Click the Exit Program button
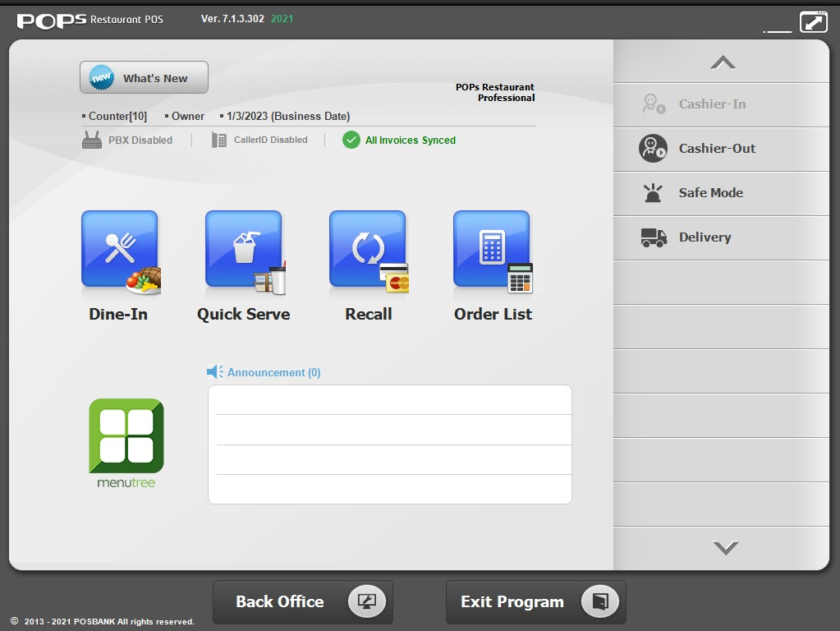Viewport: 840px width, 631px height. click(x=535, y=602)
